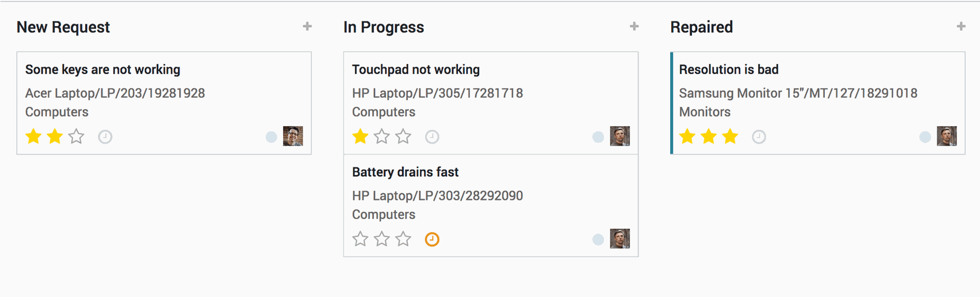Give "Battery drains fast" a one-star priority

point(359,239)
